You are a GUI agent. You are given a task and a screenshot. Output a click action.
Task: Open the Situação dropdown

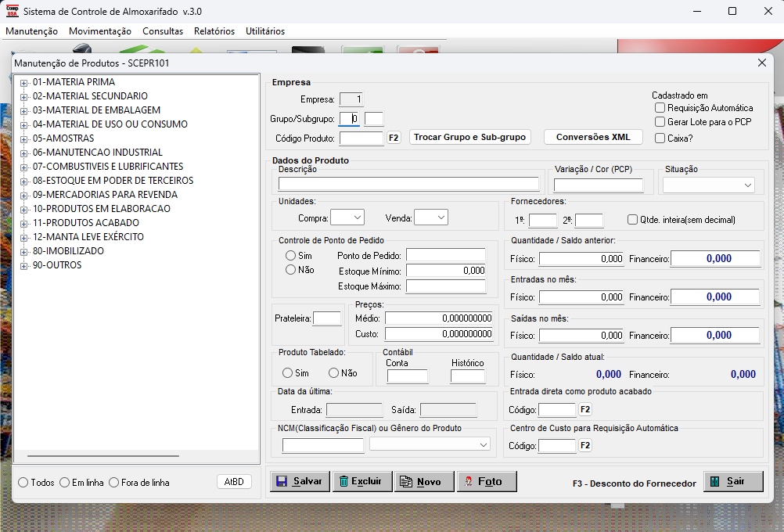pyautogui.click(x=709, y=185)
